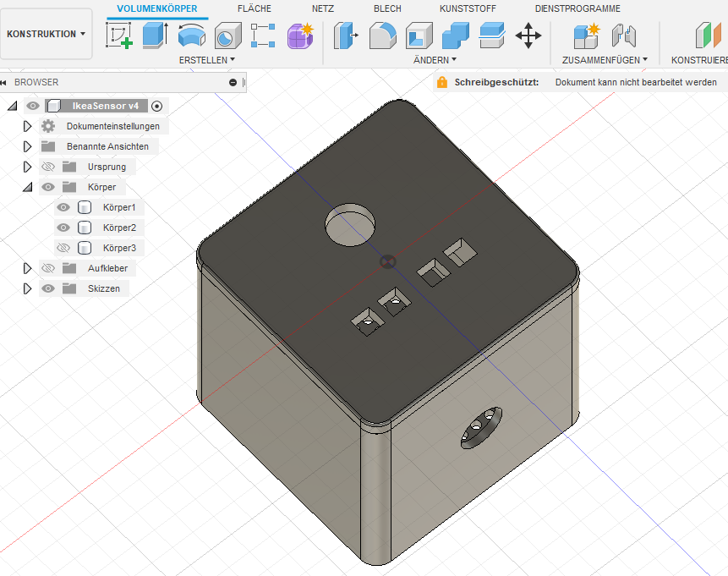Switch to the DIENSTPROGRAMME tab

[x=577, y=8]
